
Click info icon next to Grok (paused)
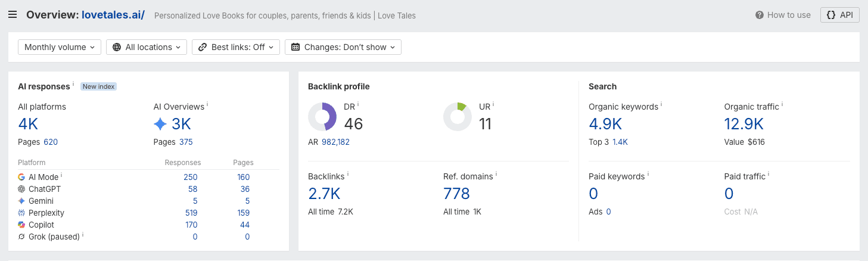click(x=82, y=235)
